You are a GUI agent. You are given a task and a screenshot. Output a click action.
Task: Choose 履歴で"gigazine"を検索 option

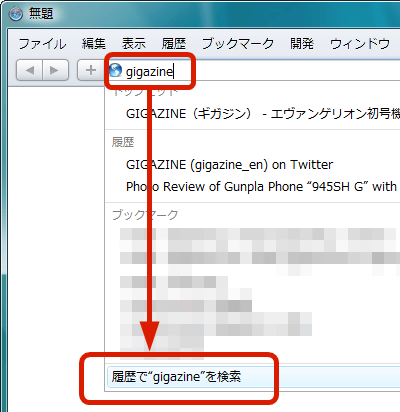click(253, 377)
